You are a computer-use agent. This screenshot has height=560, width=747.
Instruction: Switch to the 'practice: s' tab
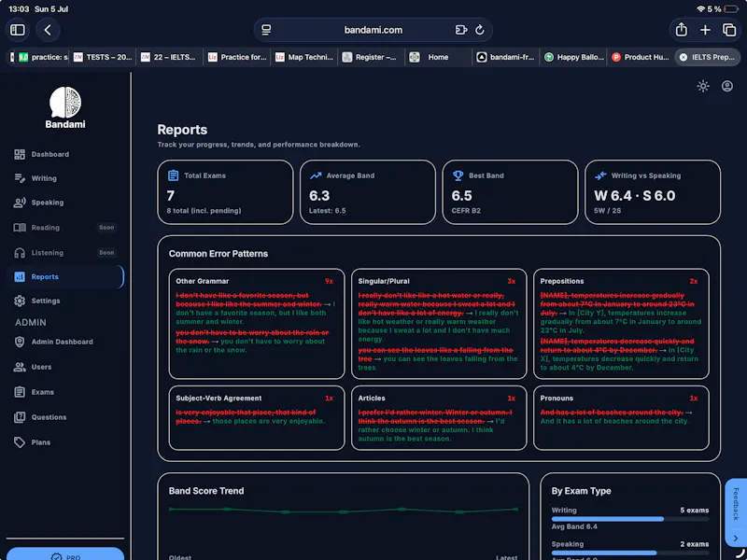click(x=43, y=57)
